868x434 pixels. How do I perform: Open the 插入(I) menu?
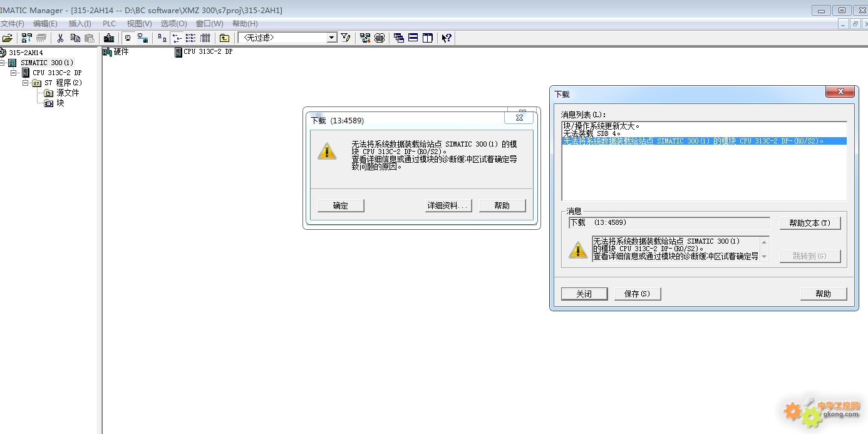coord(80,24)
